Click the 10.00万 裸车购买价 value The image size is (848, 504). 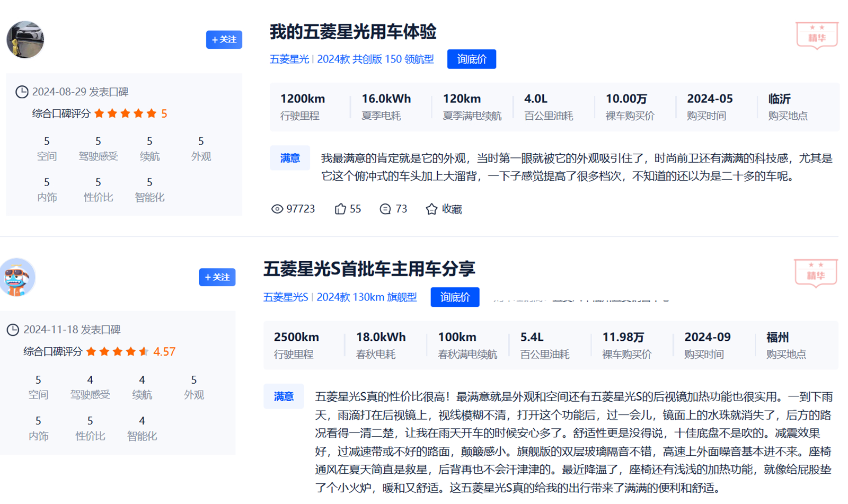click(x=626, y=99)
